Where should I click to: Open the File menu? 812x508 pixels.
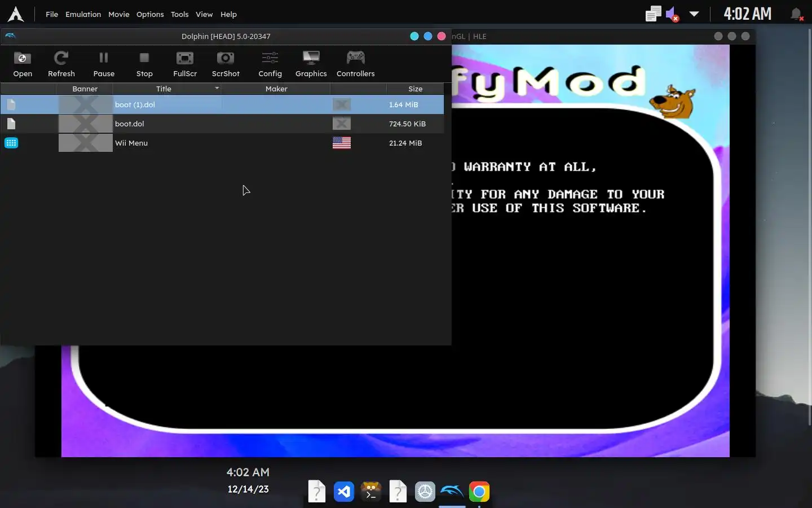[52, 14]
